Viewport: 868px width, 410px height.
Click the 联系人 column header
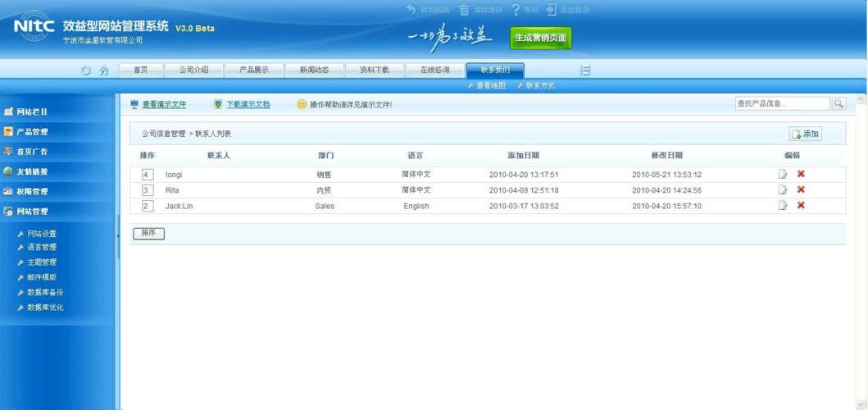click(x=219, y=155)
